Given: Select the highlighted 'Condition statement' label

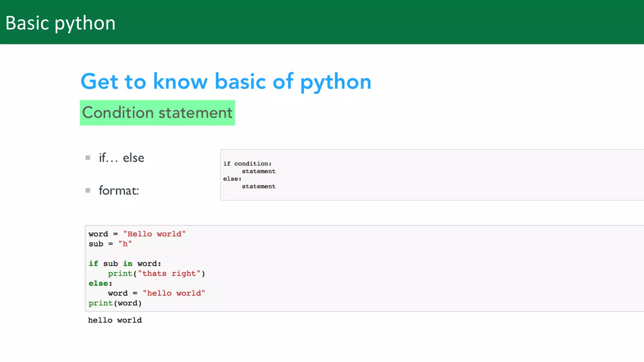Looking at the screenshot, I should point(157,113).
